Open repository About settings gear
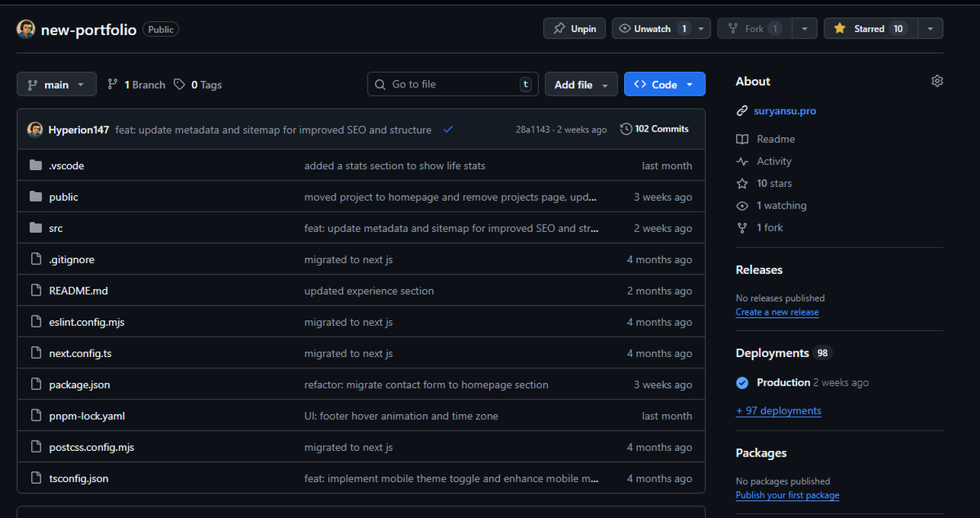980x518 pixels. [x=937, y=81]
